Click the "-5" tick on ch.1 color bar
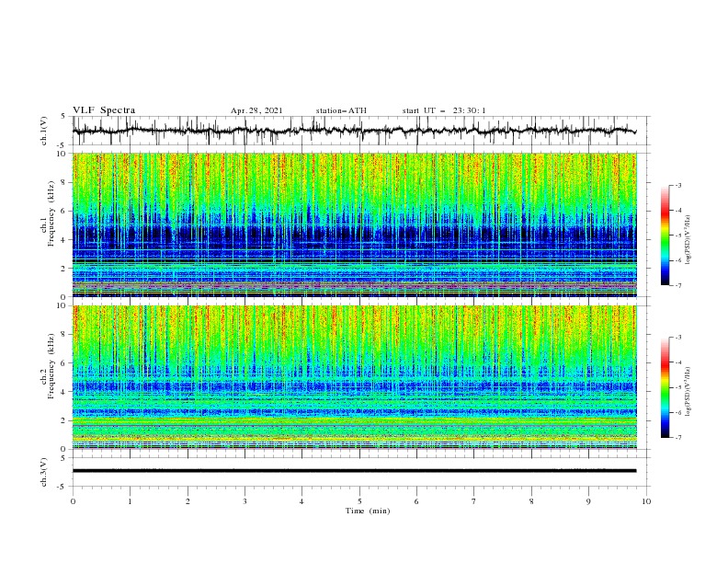Viewport: 728px width, 563px height. pos(677,236)
